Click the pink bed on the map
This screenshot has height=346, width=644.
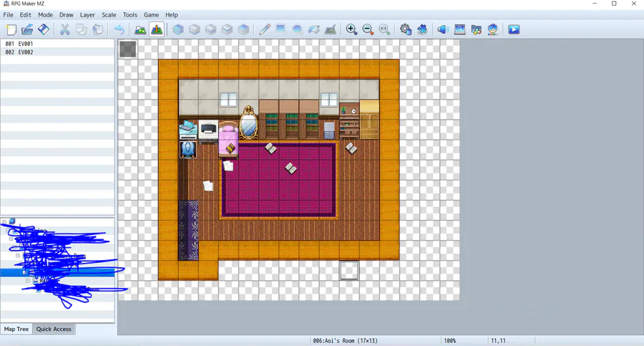(x=229, y=139)
